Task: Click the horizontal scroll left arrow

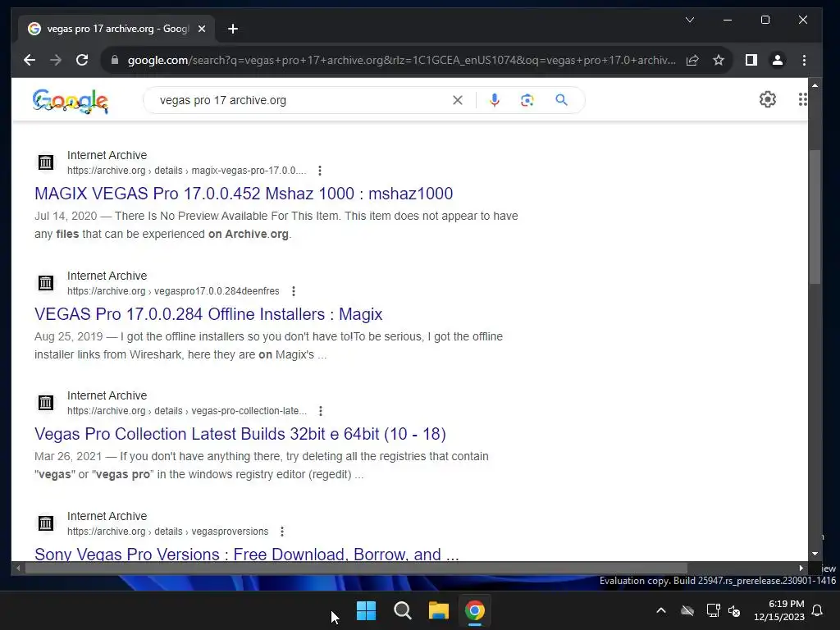Action: pyautogui.click(x=18, y=568)
